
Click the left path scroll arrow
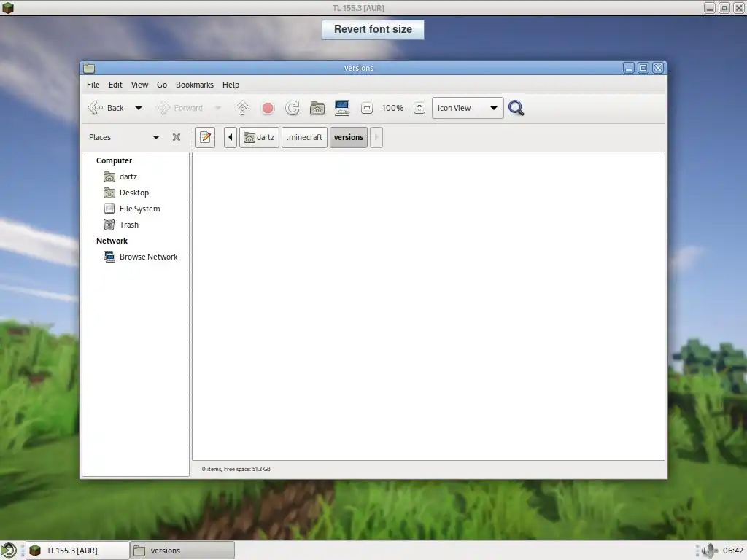(x=231, y=137)
